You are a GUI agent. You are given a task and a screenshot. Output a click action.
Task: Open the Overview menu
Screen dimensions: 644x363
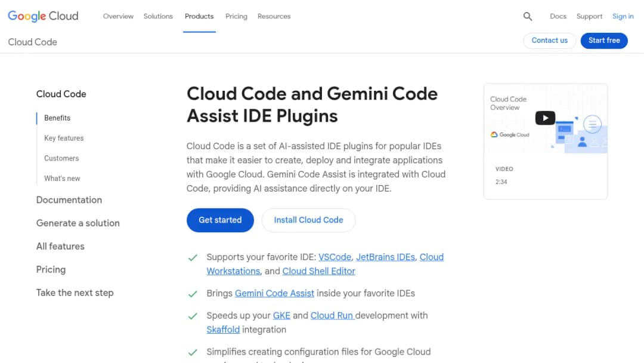pos(118,17)
